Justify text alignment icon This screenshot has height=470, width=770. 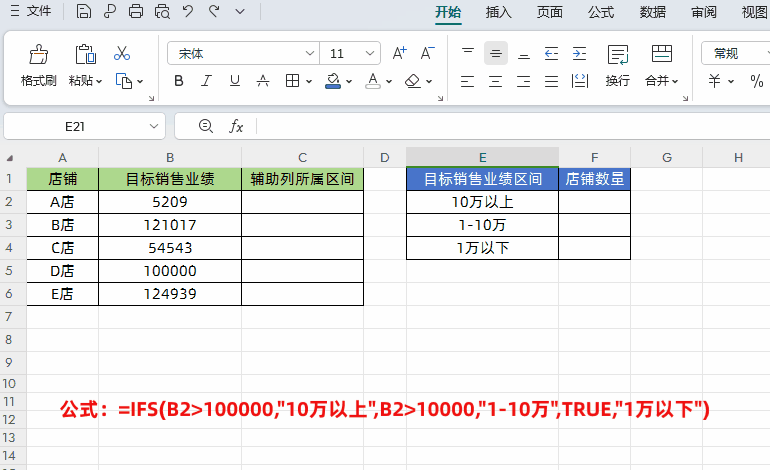[551, 81]
